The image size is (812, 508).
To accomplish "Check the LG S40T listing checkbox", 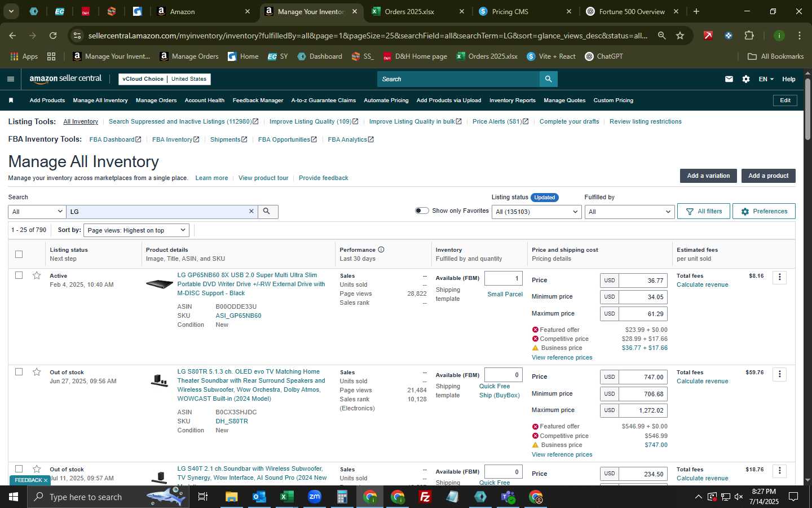I will point(19,469).
